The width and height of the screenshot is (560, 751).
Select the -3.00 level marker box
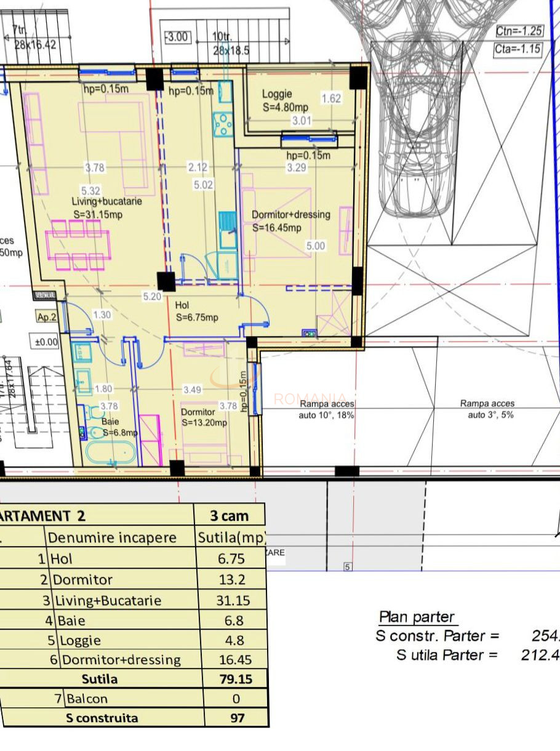coord(177,37)
